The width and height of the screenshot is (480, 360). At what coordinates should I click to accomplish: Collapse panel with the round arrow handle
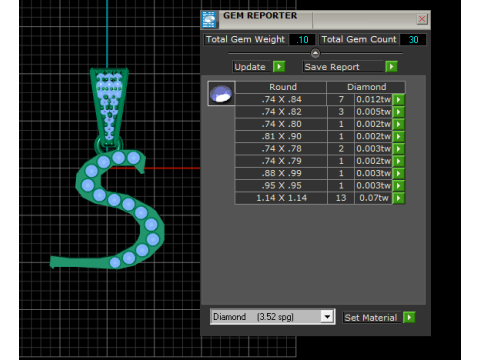[x=315, y=53]
